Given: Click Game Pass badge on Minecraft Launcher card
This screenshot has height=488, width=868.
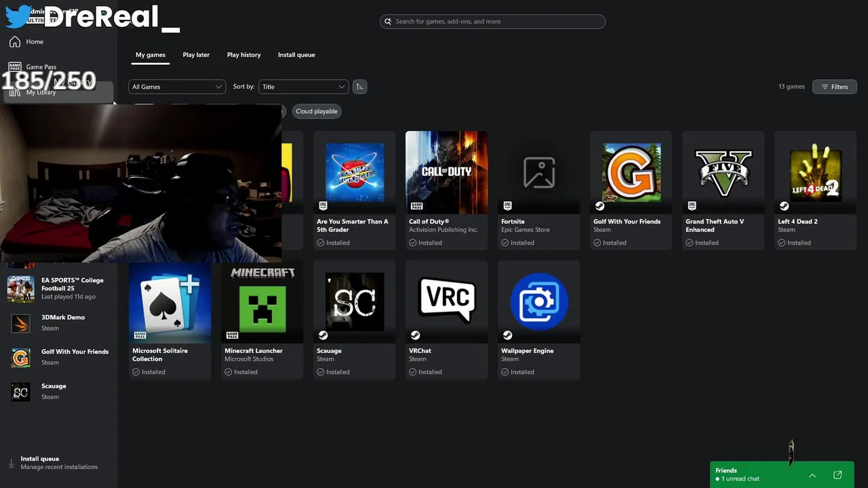Looking at the screenshot, I should click(232, 335).
